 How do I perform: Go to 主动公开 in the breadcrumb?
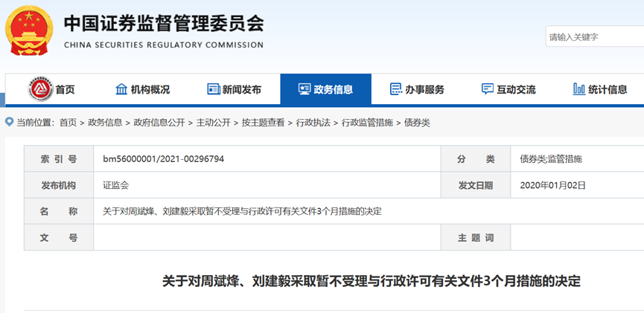(x=214, y=123)
